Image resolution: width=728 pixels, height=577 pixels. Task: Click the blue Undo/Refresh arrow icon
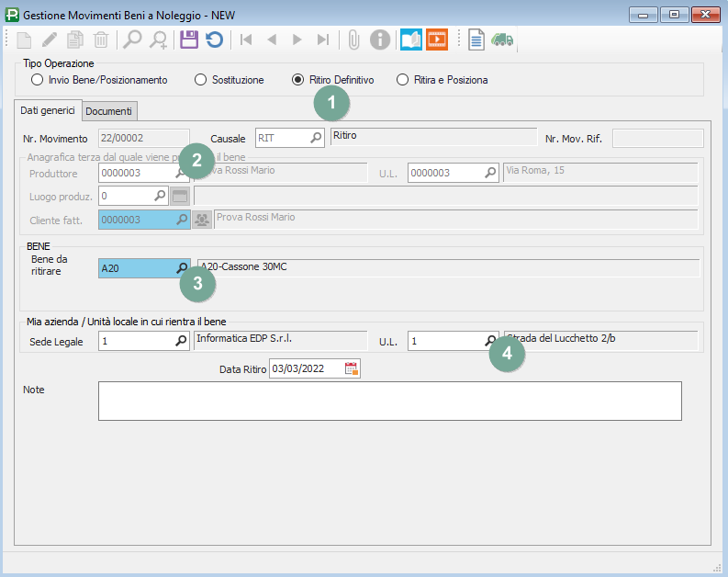coord(214,40)
